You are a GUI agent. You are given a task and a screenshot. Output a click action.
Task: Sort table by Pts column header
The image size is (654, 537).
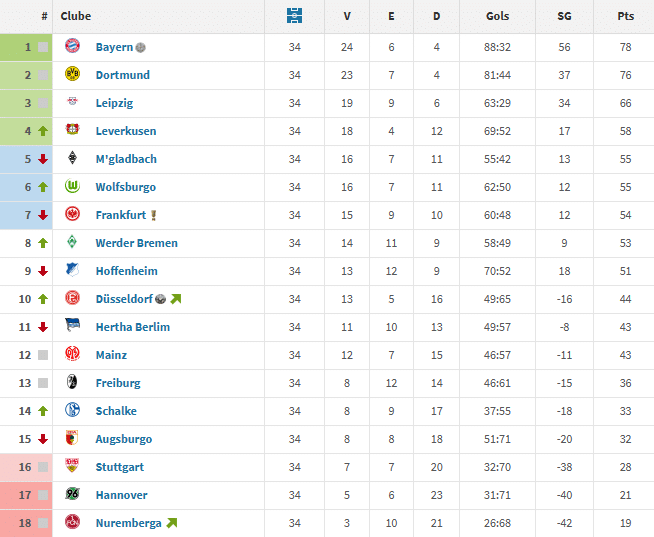coord(627,16)
